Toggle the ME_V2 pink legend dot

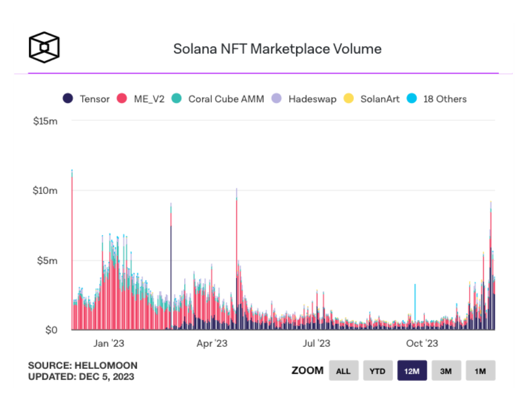tap(122, 99)
